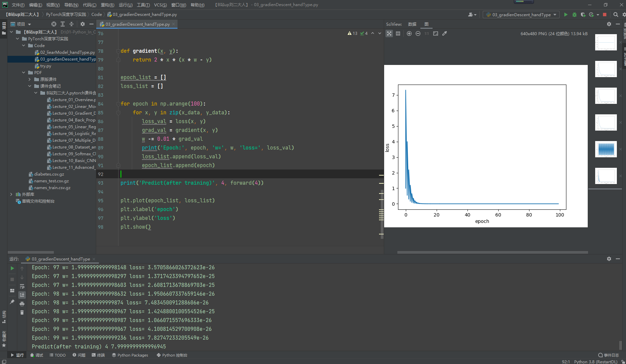This screenshot has height=364, width=626.
Task: Run the 03_gradienDescent_handType configuration
Action: coord(566,15)
